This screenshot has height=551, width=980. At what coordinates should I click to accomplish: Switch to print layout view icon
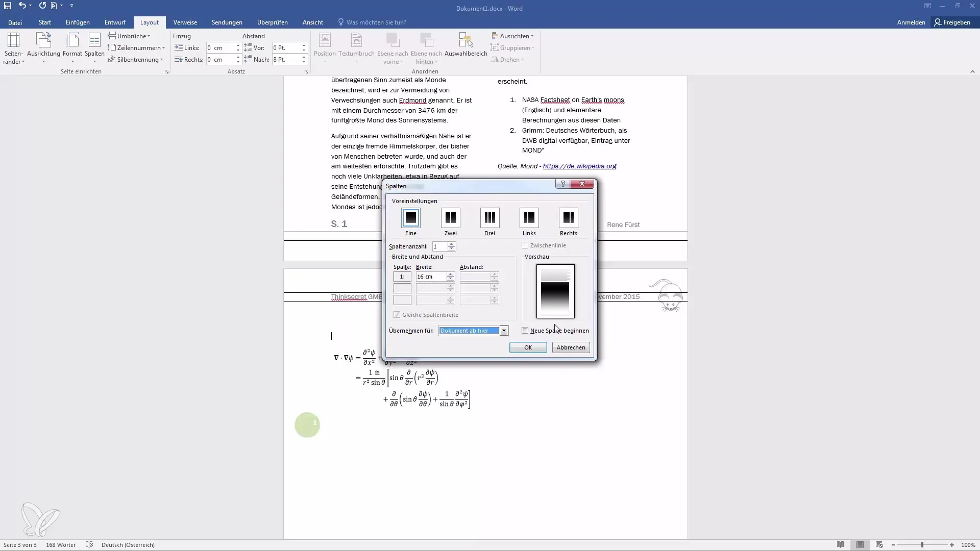(860, 545)
